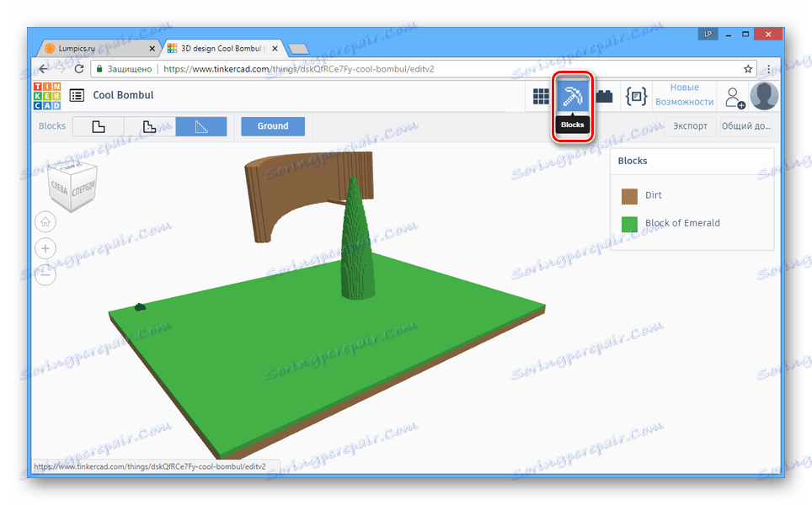Select the large block size option
The image size is (812, 505).
[x=201, y=126]
